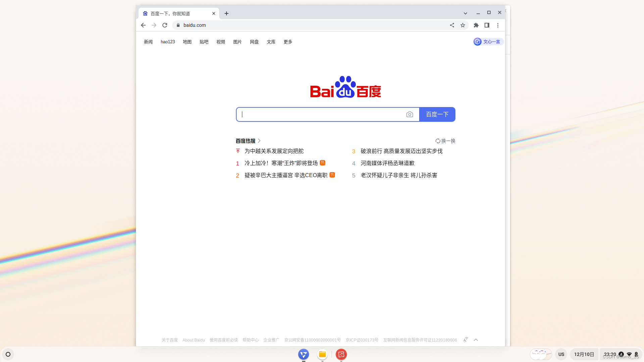Expand the 更多 menu
This screenshot has width=644, height=362.
coord(288,42)
